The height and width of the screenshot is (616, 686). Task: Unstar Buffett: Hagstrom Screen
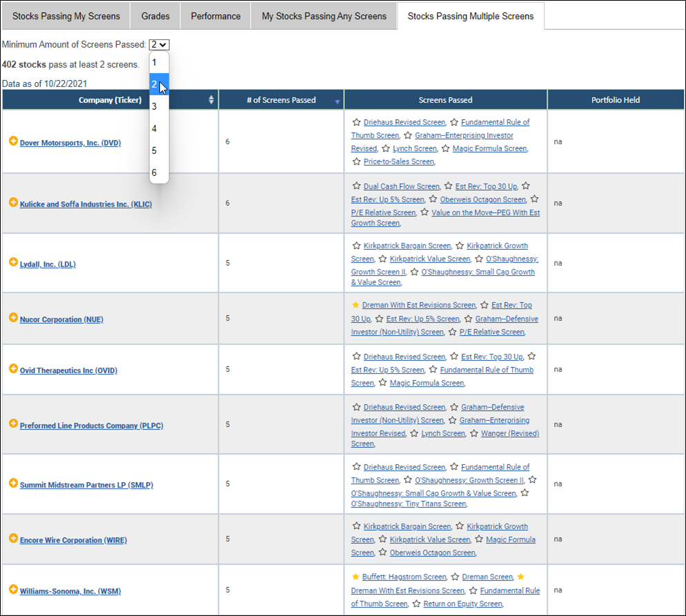pyautogui.click(x=355, y=577)
